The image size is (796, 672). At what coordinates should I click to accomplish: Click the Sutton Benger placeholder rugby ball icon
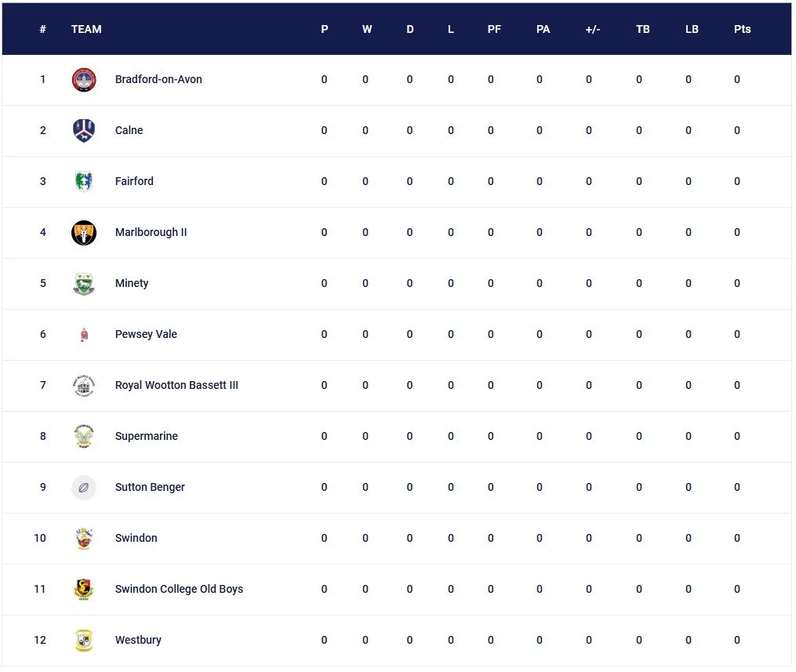point(84,487)
